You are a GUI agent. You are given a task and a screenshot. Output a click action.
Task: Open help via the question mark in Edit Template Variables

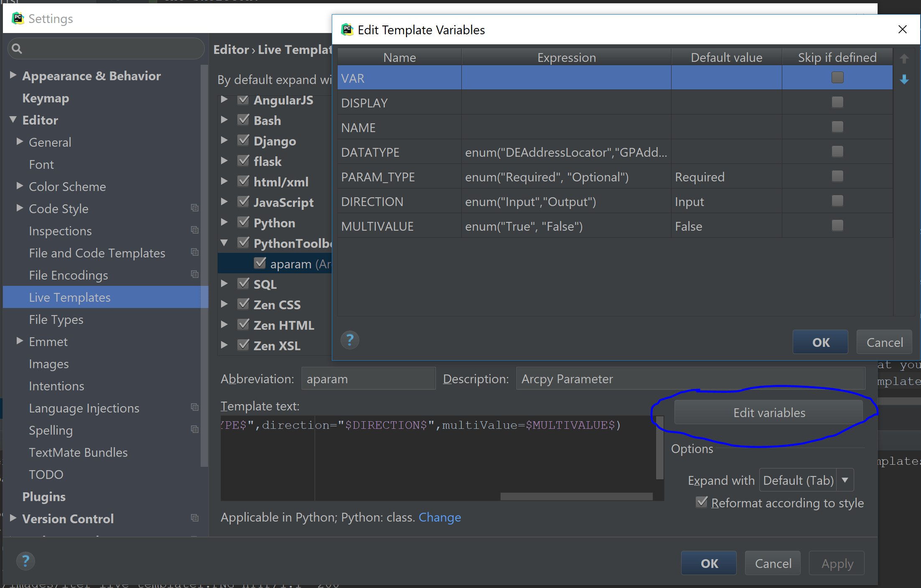(350, 340)
